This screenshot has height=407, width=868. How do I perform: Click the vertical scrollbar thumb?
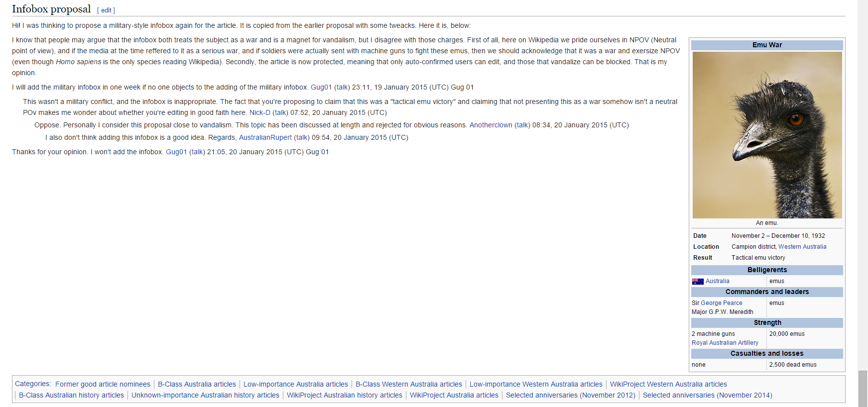click(863, 389)
